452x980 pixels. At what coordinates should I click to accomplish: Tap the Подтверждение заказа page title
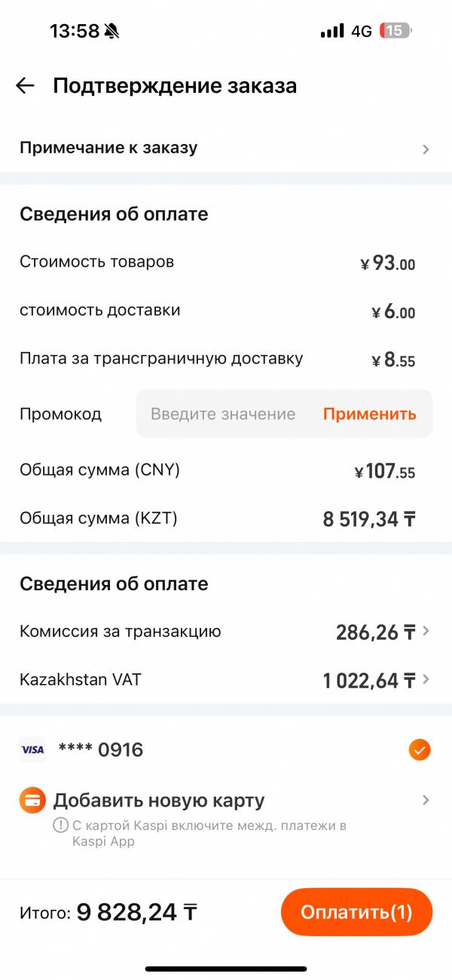point(175,86)
